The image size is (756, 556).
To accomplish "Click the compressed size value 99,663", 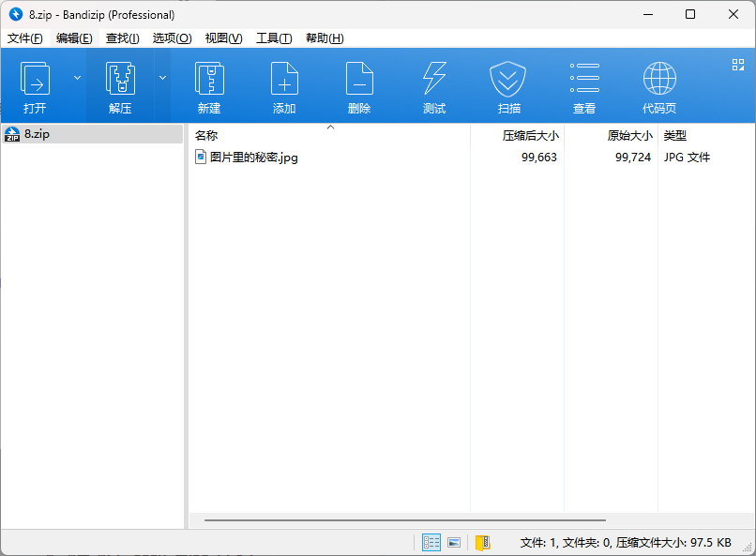I will (x=539, y=158).
